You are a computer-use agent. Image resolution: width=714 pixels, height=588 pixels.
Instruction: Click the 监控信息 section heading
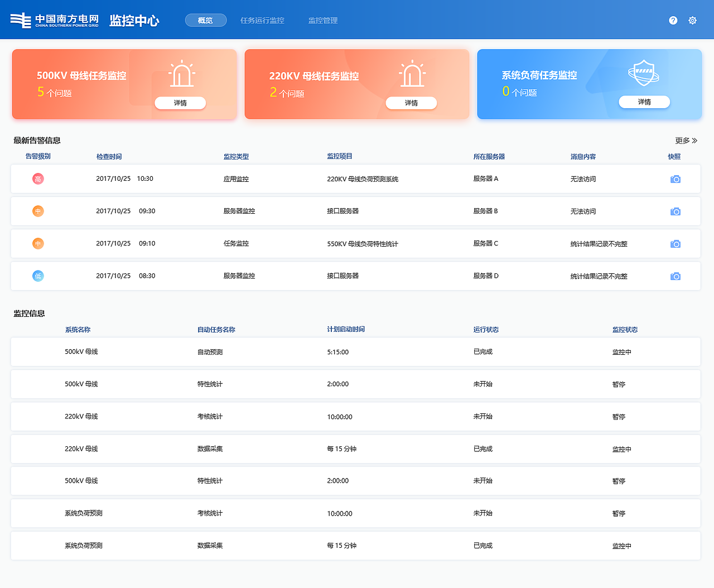[29, 314]
